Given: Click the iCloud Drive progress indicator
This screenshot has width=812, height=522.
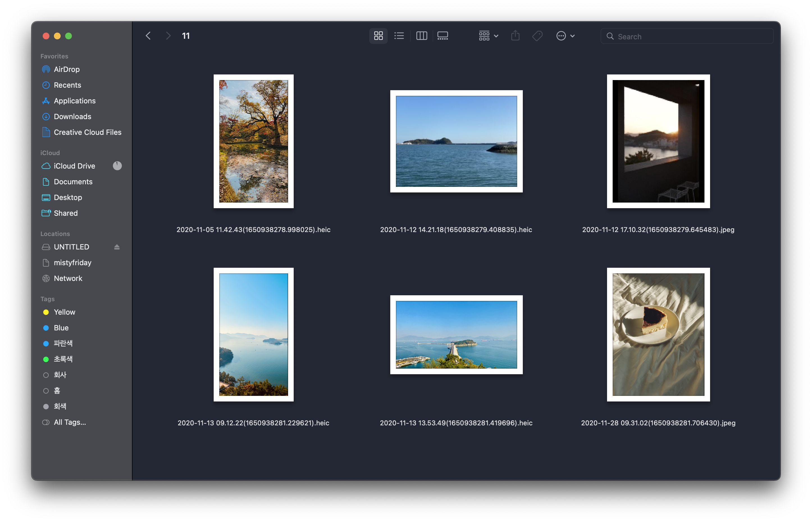Looking at the screenshot, I should (x=117, y=166).
